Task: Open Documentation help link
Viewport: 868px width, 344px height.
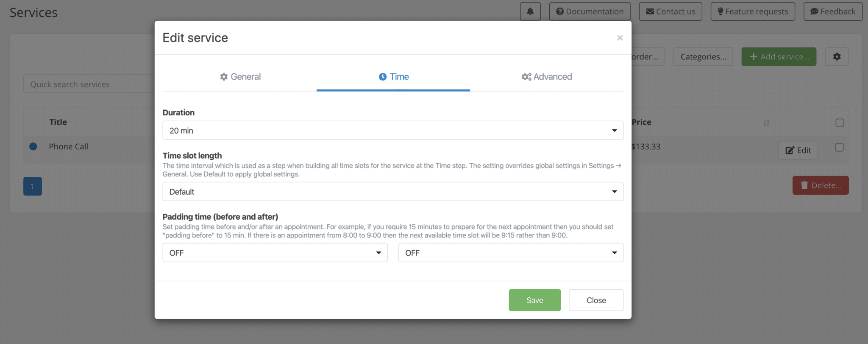Action: [590, 11]
